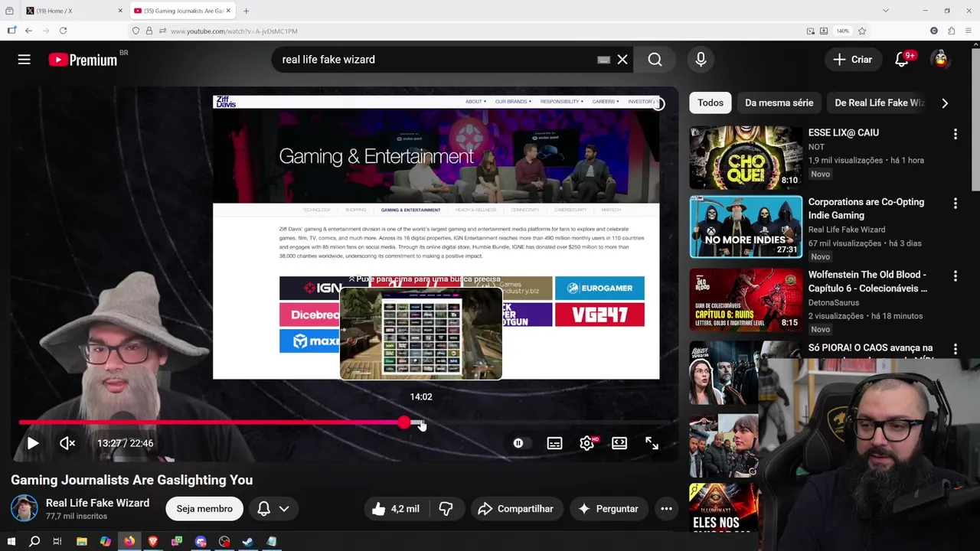
Task: Enter fullscreen mode
Action: (652, 443)
